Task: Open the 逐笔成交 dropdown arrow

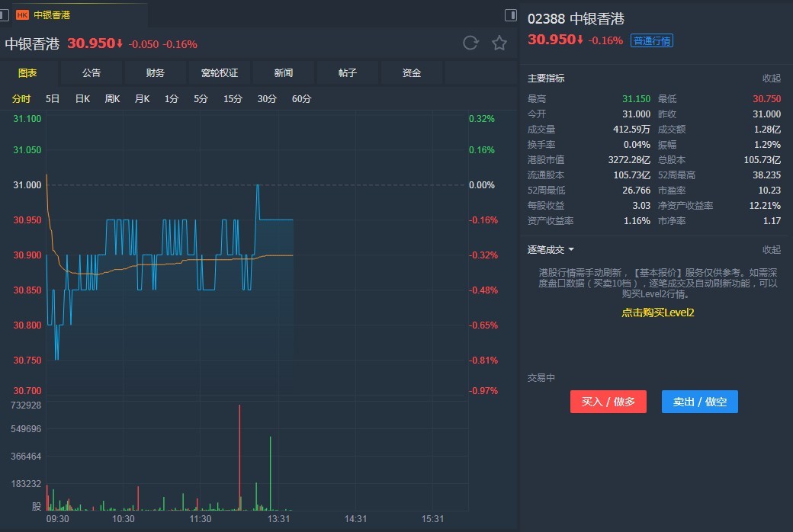Action: (x=571, y=249)
